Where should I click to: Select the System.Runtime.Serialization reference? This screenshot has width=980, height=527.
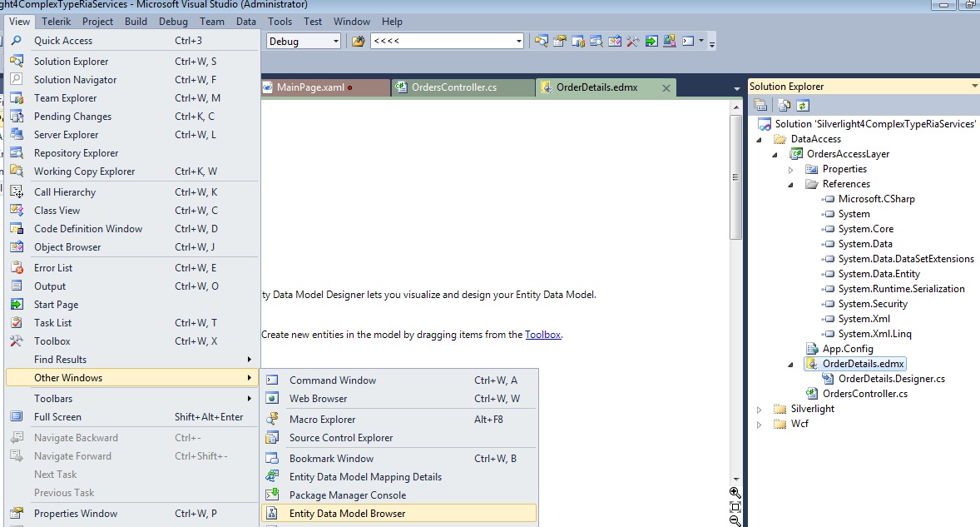point(901,289)
